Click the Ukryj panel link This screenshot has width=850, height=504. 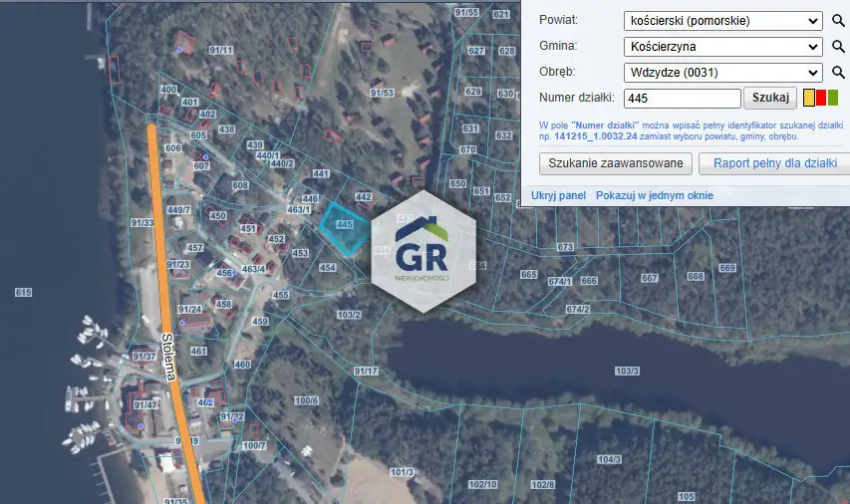click(558, 195)
